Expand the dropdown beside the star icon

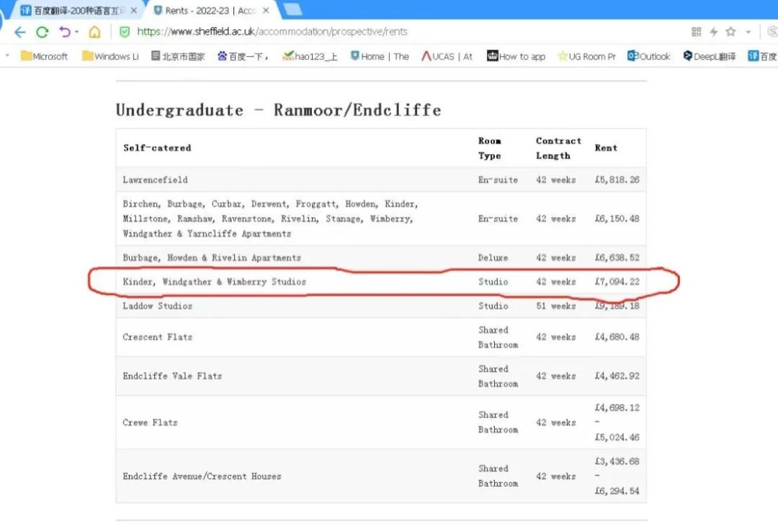click(748, 32)
